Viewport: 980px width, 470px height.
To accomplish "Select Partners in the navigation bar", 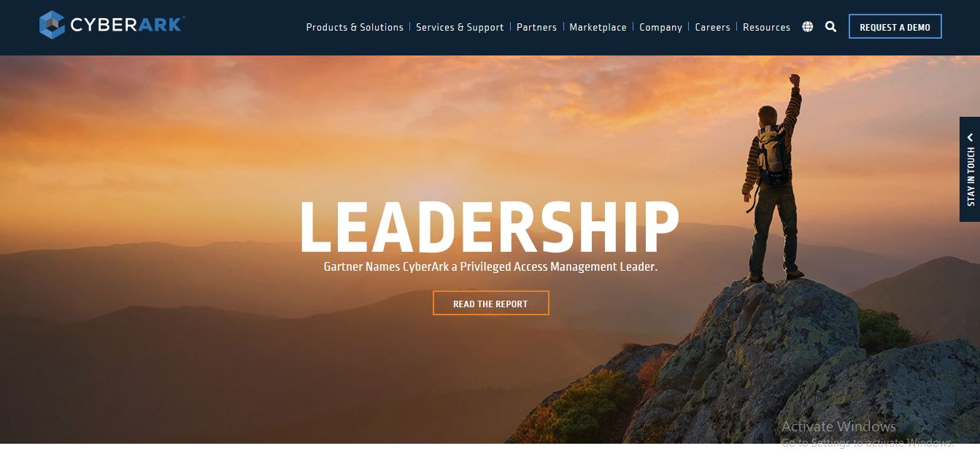I will click(x=536, y=27).
